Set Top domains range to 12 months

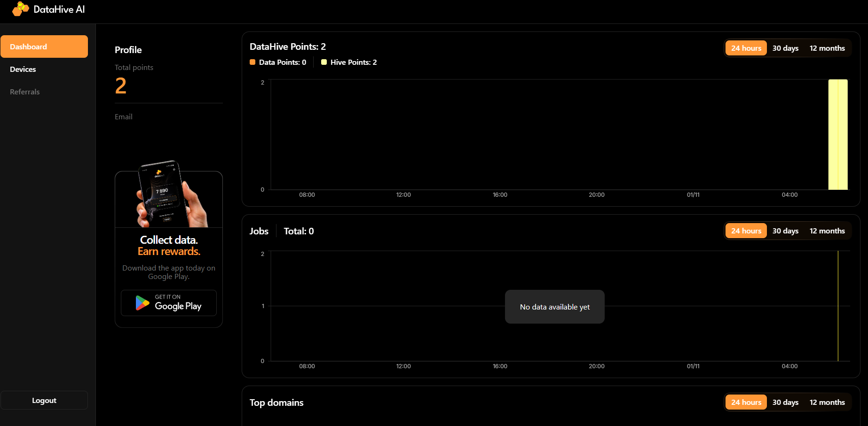click(827, 402)
